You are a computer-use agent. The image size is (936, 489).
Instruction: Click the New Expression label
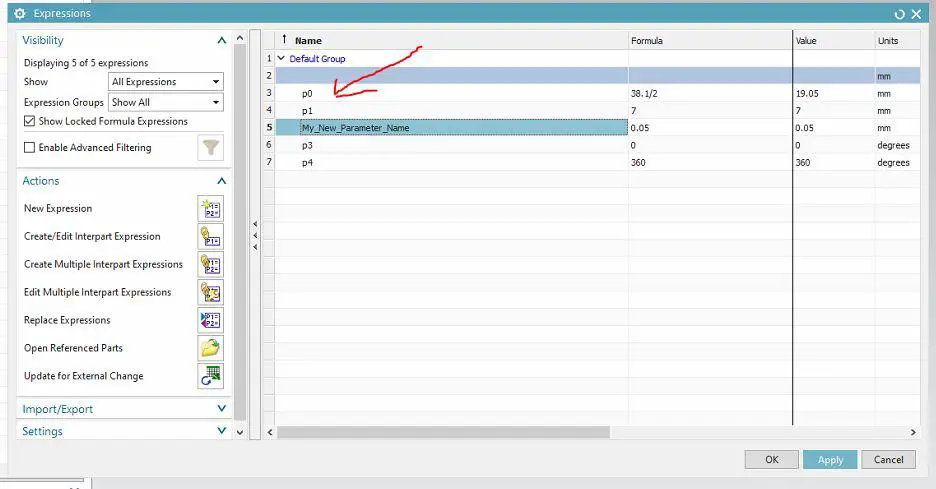[58, 208]
